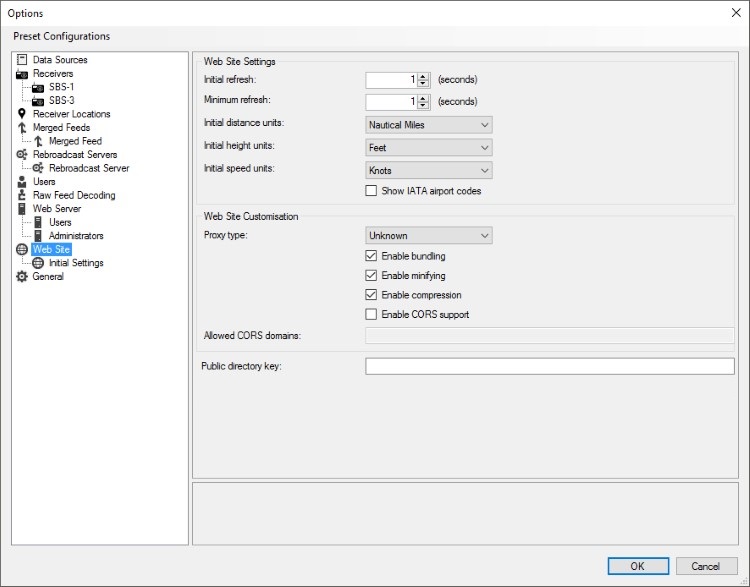Image resolution: width=750 pixels, height=587 pixels.
Task: Select the SBS-1 receiver entry
Action: 62,87
